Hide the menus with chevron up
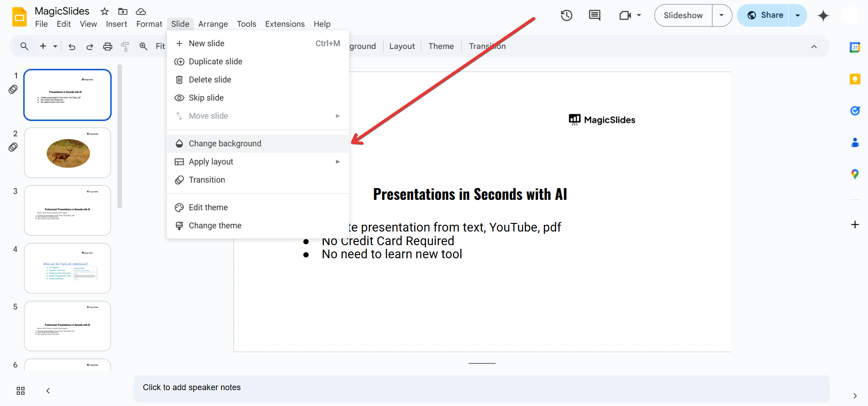Image resolution: width=868 pixels, height=406 pixels. [814, 46]
